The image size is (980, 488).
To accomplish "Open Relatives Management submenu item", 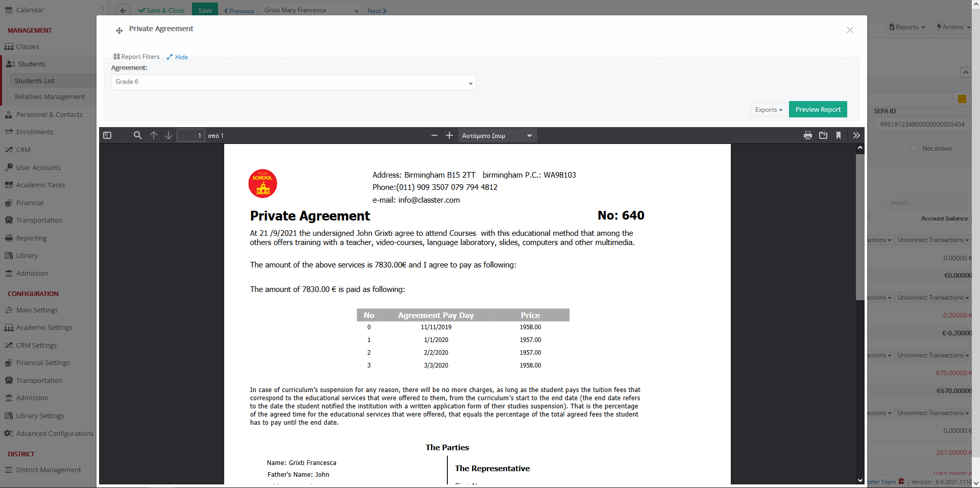I will click(x=50, y=96).
